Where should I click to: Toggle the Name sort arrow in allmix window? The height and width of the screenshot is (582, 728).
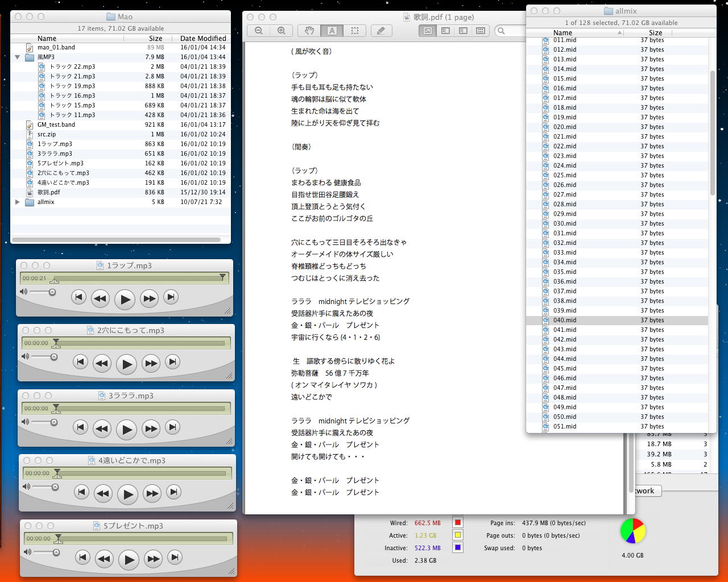pyautogui.click(x=619, y=33)
